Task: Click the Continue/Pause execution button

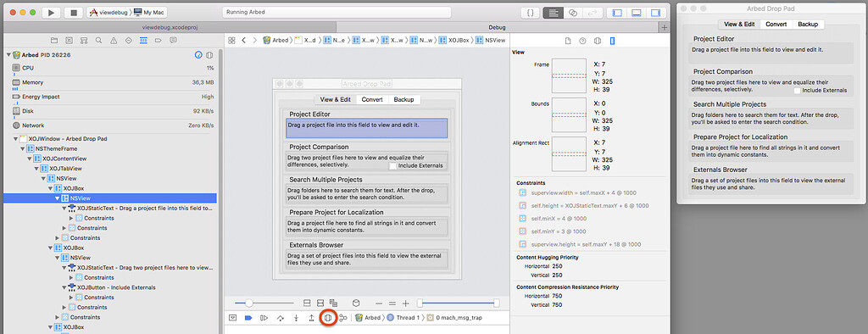Action: click(x=264, y=318)
